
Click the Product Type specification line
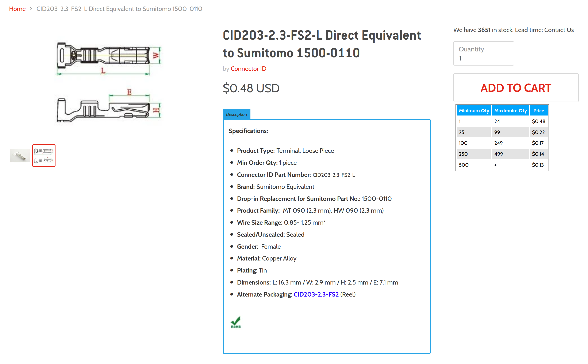tap(285, 151)
